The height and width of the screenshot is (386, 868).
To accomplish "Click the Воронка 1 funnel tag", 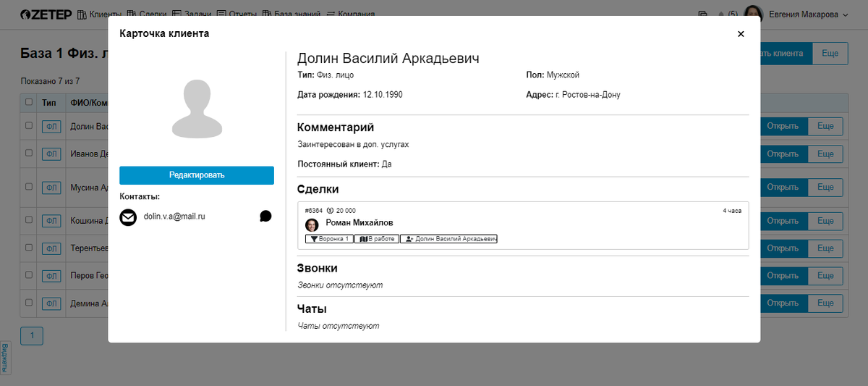I will click(328, 238).
